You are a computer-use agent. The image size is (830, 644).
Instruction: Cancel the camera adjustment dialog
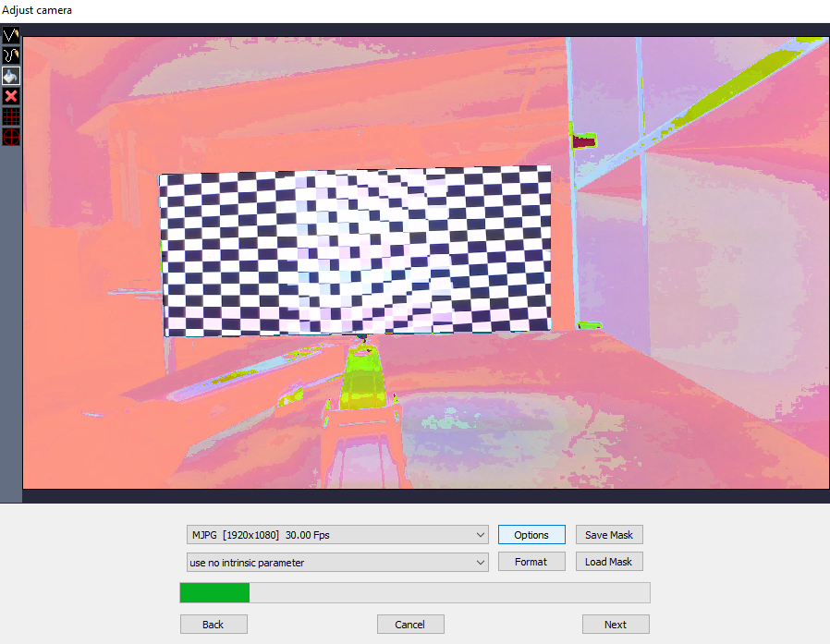point(410,625)
